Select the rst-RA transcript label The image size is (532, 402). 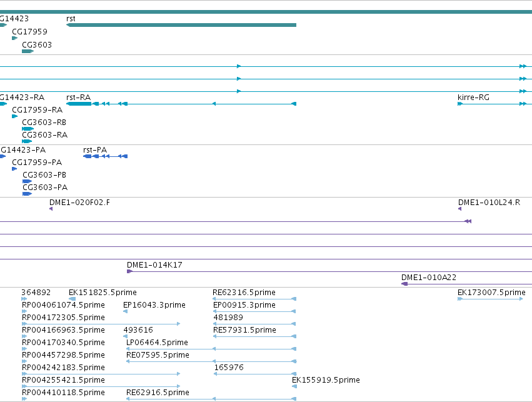coord(79,98)
